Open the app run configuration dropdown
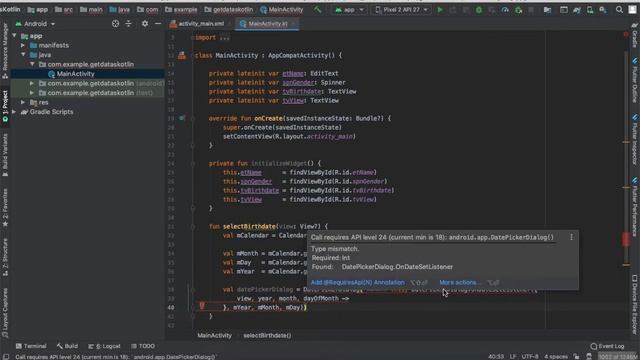 349,9
